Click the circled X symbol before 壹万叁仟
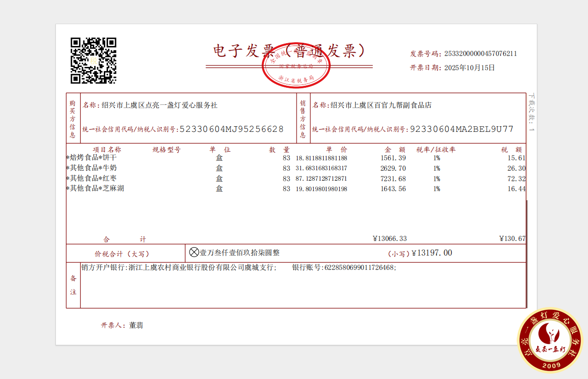Viewport: 588px width, 379px height. click(194, 252)
